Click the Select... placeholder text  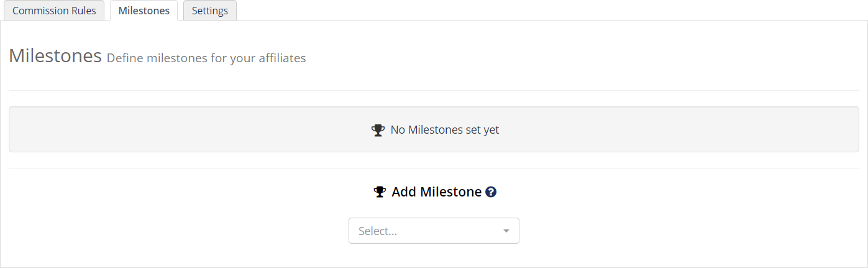pyautogui.click(x=378, y=231)
